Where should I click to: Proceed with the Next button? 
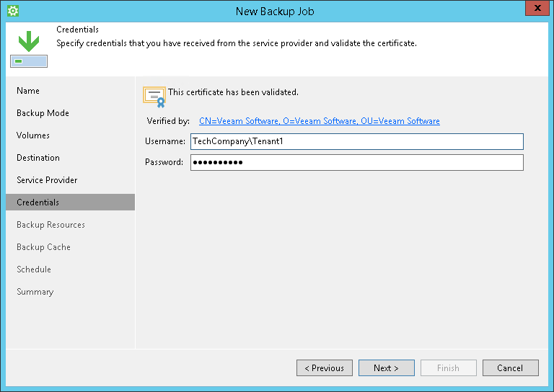(x=386, y=368)
